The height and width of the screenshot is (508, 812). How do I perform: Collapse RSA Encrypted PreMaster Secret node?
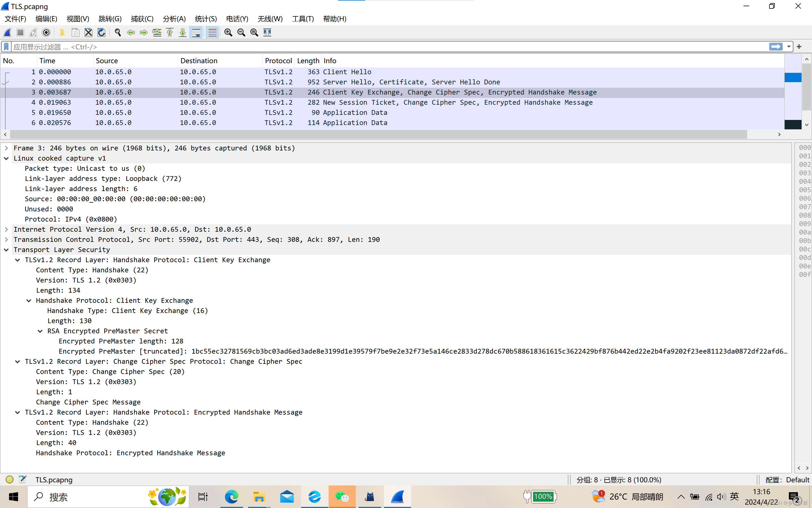(x=40, y=331)
